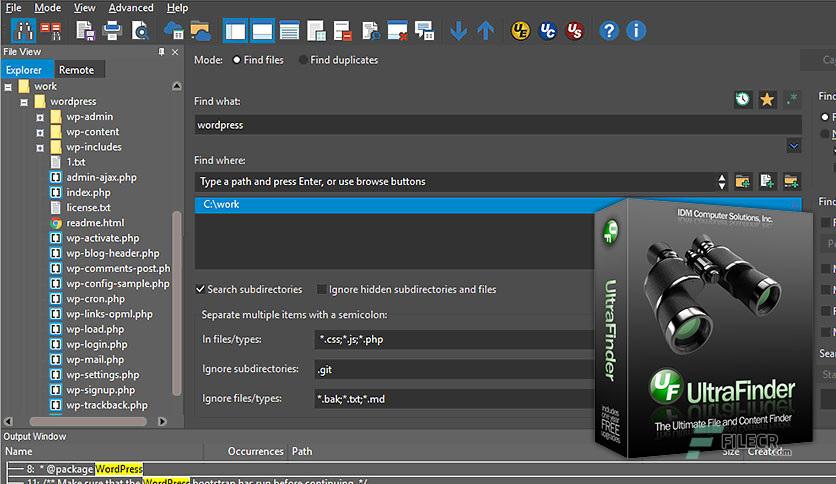Open favorites star icon
Image resolution: width=836 pixels, height=484 pixels.
[x=767, y=99]
